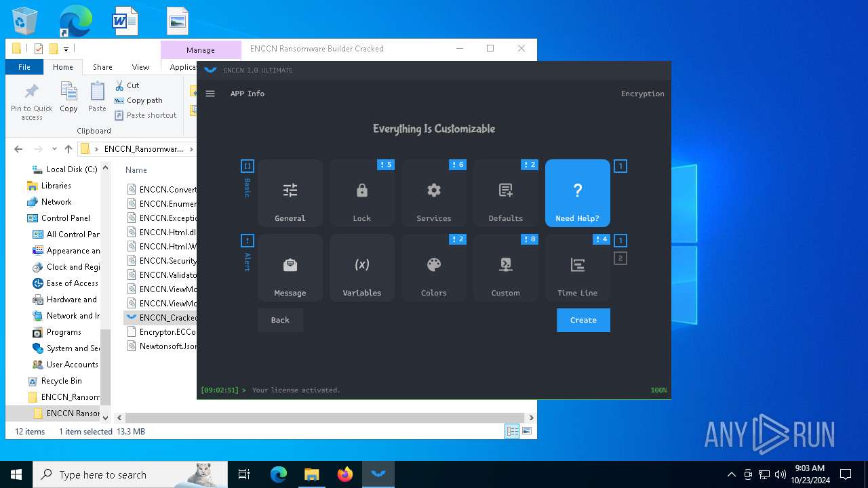Click the Copy ribbon button
Screen dimensions: 868x488
[x=68, y=97]
